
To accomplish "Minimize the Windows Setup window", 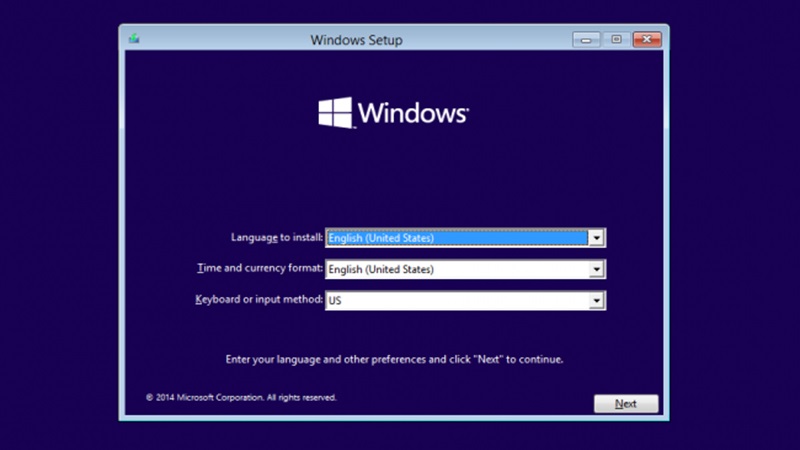I will (586, 39).
